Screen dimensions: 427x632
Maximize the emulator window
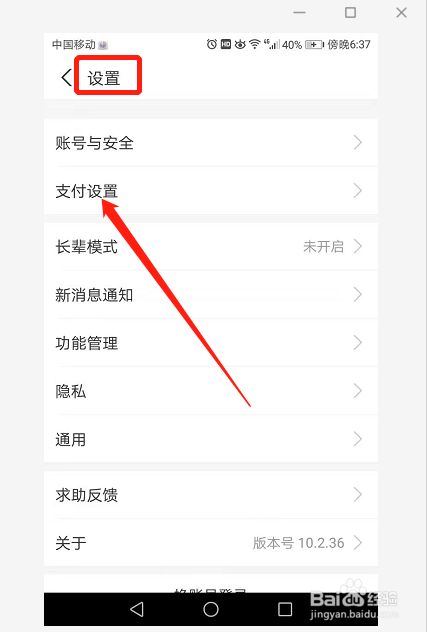click(350, 12)
